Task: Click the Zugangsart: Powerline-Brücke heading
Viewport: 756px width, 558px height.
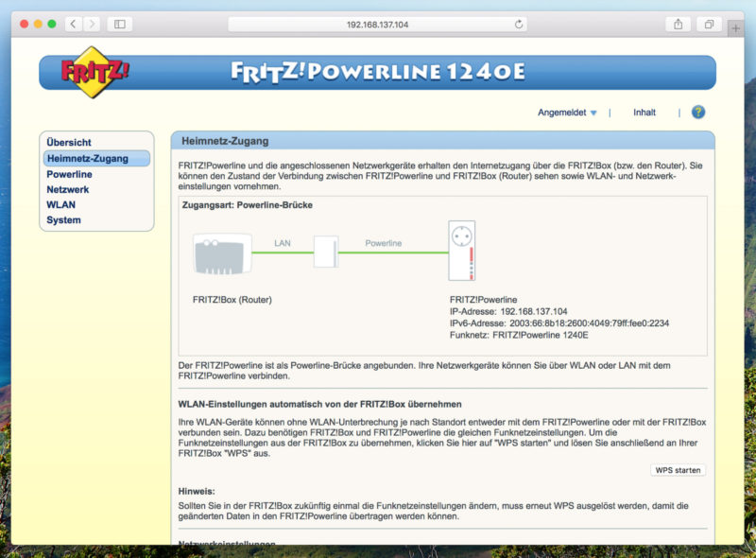Action: tap(248, 205)
